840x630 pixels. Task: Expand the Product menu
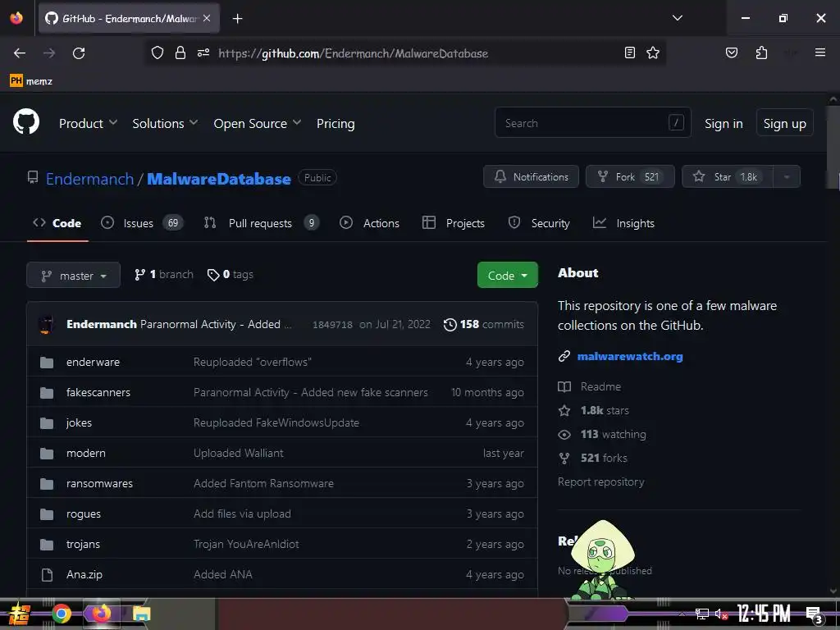pos(88,124)
